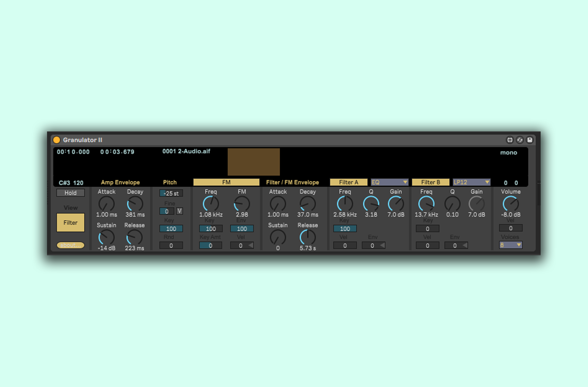Click the FM Key Amt field

(211, 245)
